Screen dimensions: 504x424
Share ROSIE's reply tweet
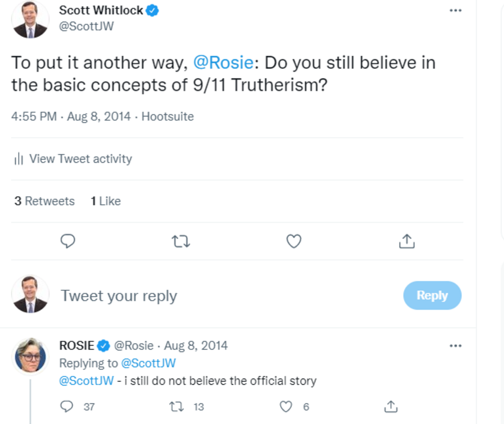390,406
